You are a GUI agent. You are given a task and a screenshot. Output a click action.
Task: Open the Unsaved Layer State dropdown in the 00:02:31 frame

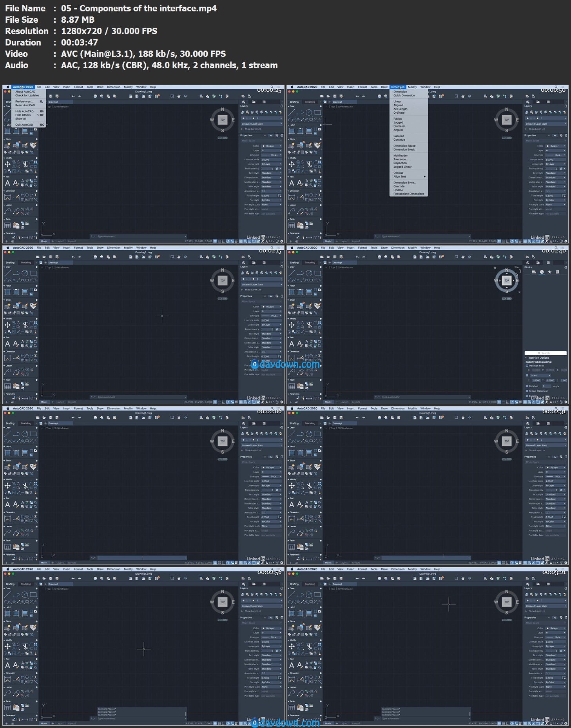point(546,445)
